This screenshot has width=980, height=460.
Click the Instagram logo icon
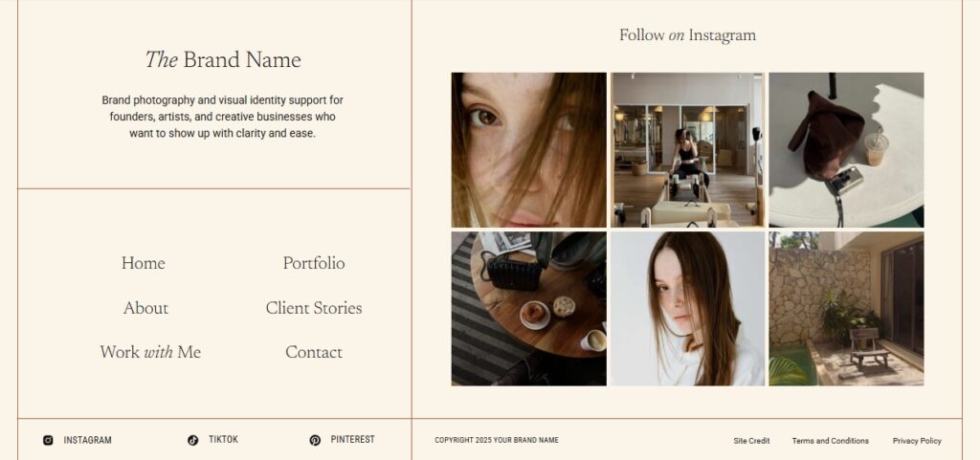click(x=48, y=440)
